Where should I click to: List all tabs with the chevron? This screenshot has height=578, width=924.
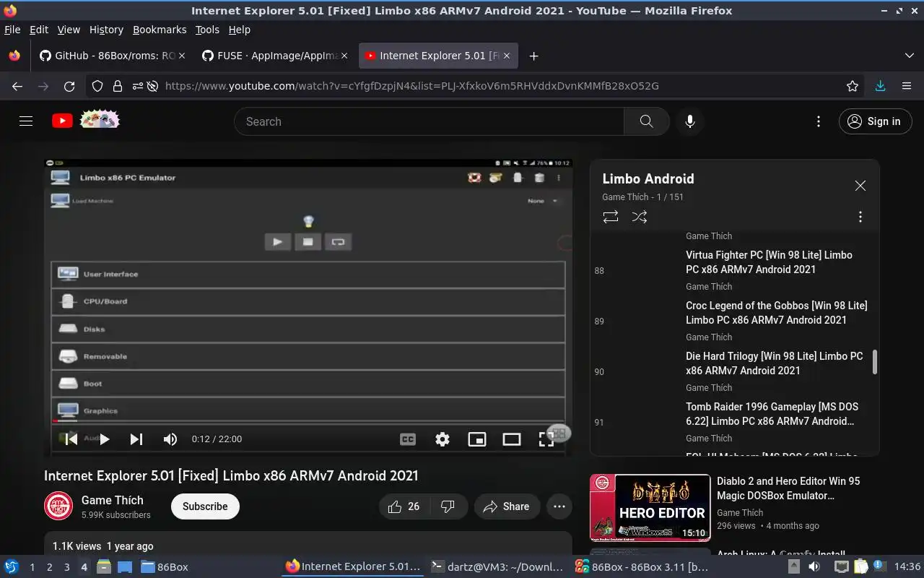909,56
